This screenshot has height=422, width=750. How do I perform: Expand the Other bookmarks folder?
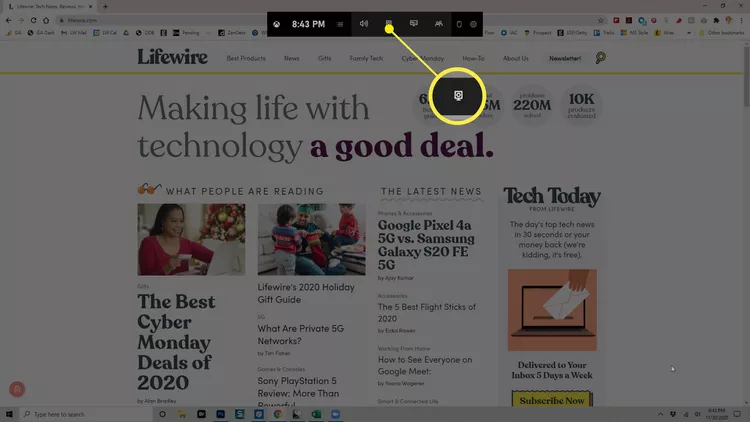point(721,33)
